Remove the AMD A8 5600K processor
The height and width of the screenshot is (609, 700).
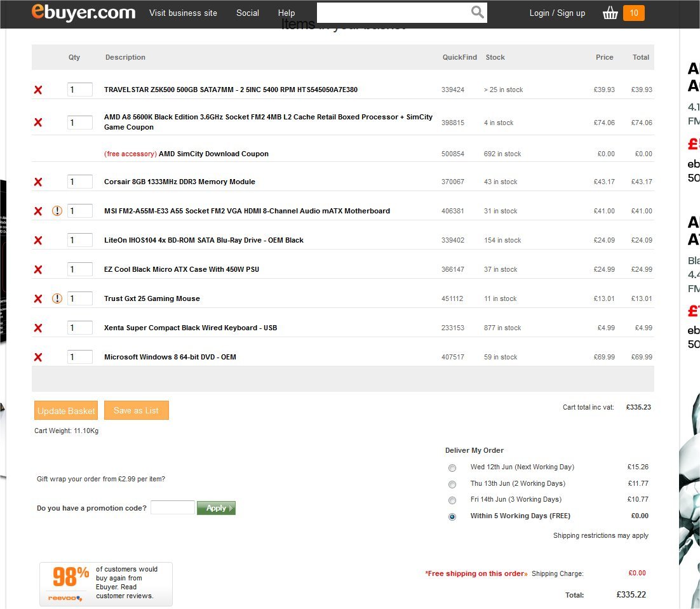38,123
